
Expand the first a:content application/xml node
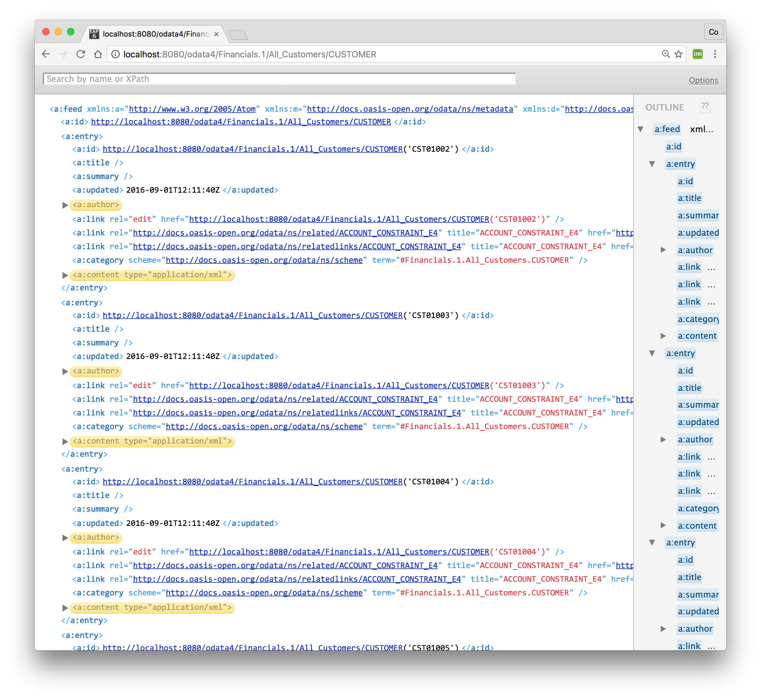[65, 275]
